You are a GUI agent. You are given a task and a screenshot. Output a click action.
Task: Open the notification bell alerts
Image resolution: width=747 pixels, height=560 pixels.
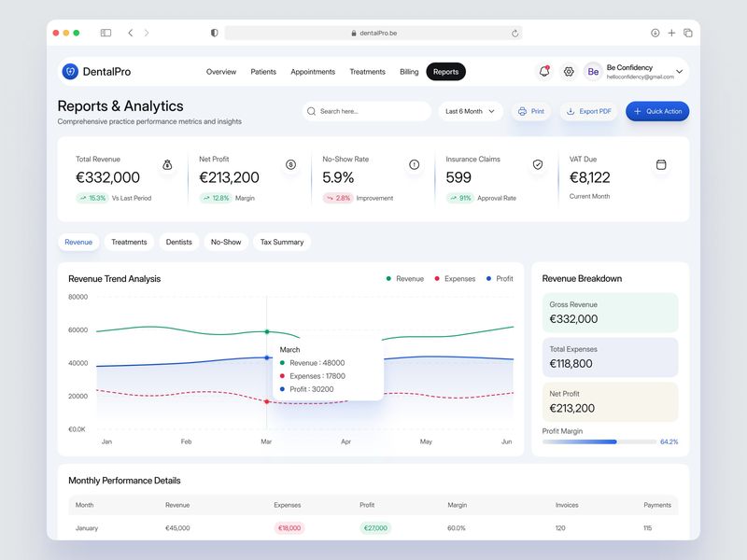coord(543,71)
